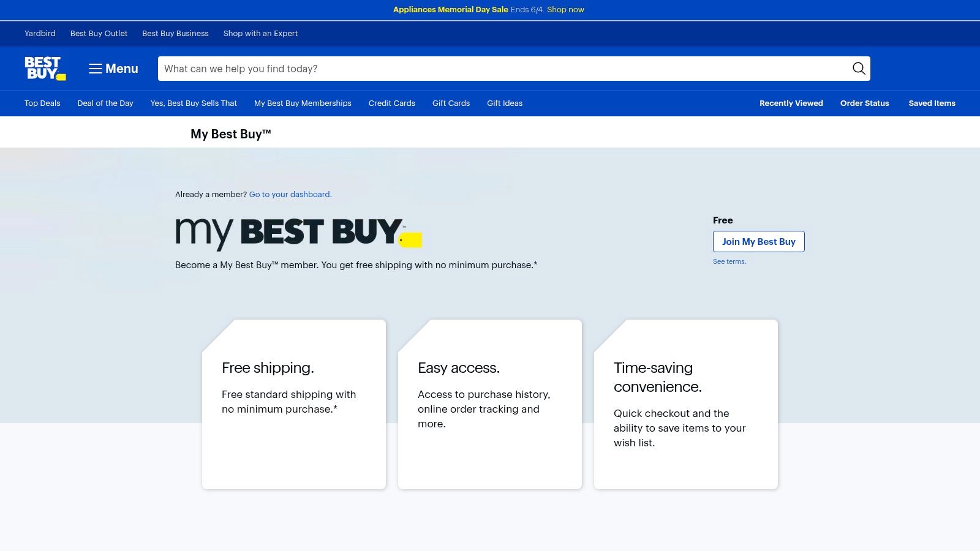Open the Yardbird link
The height and width of the screenshot is (551, 980).
(x=40, y=34)
